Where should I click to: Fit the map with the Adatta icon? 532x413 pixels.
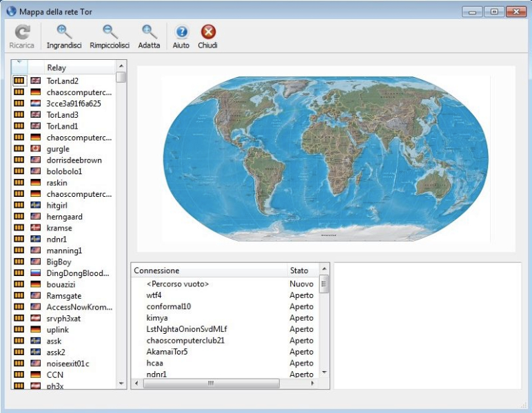[149, 32]
